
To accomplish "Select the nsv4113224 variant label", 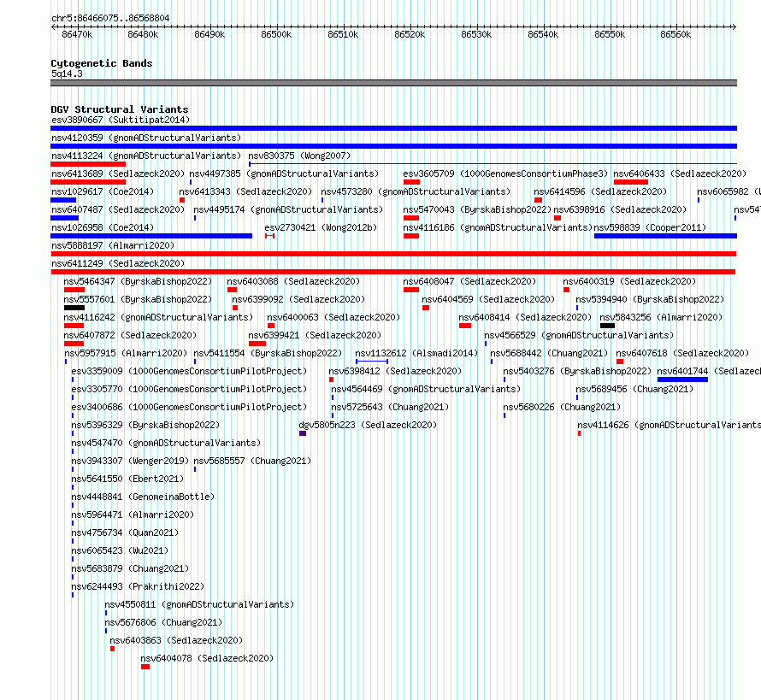I will pos(146,156).
